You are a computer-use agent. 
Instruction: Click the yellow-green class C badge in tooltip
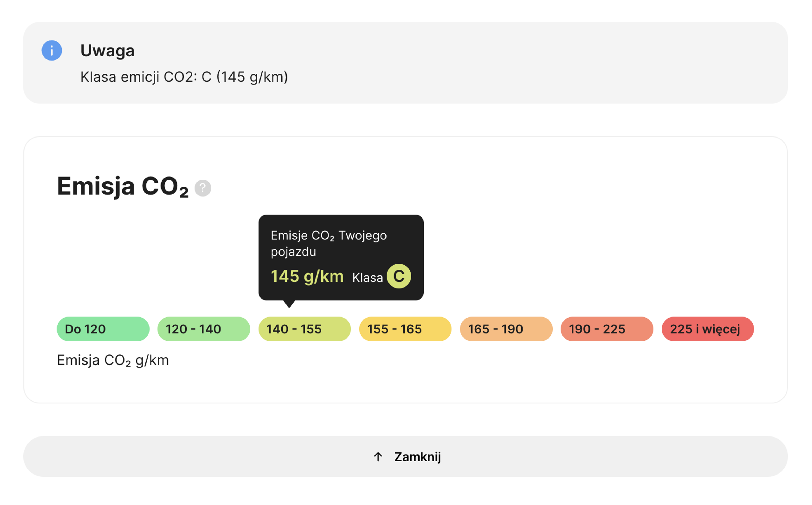pyautogui.click(x=399, y=276)
